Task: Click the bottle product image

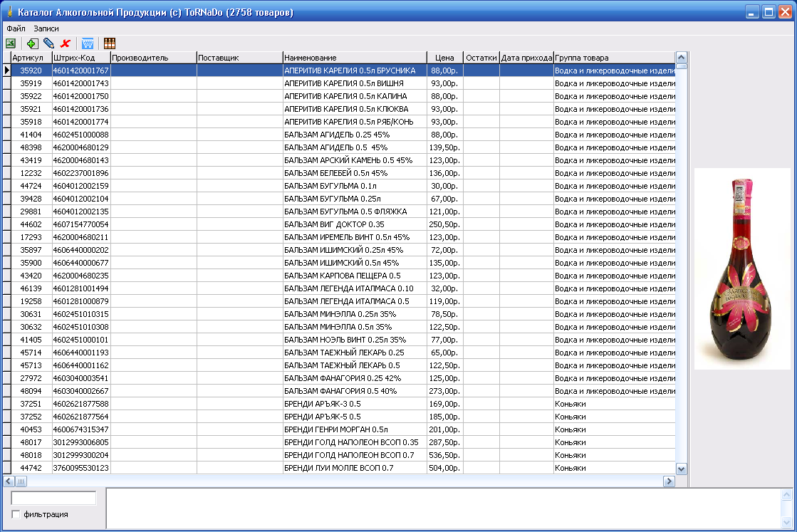Action: pyautogui.click(x=743, y=268)
